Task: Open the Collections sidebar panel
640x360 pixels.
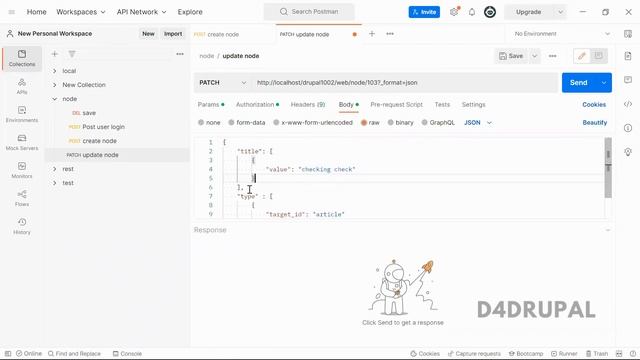Action: (22, 58)
